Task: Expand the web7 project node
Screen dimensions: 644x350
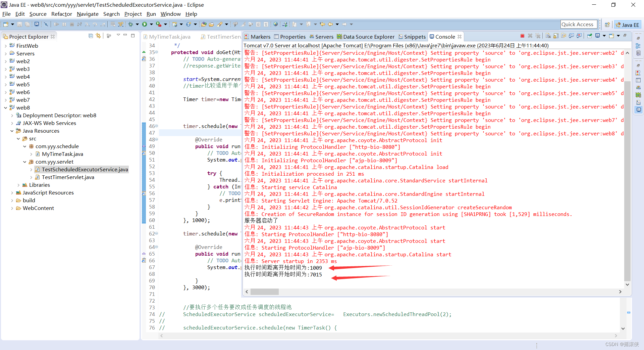Action: (6, 100)
